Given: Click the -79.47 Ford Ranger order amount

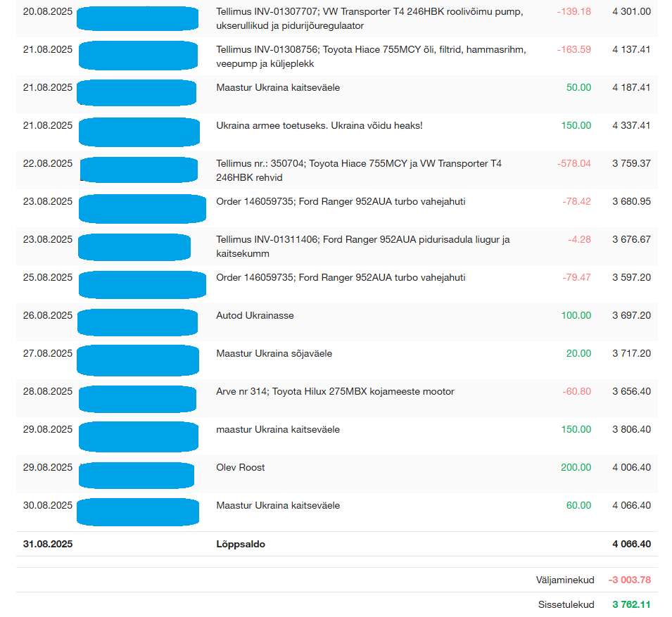Looking at the screenshot, I should click(576, 278).
